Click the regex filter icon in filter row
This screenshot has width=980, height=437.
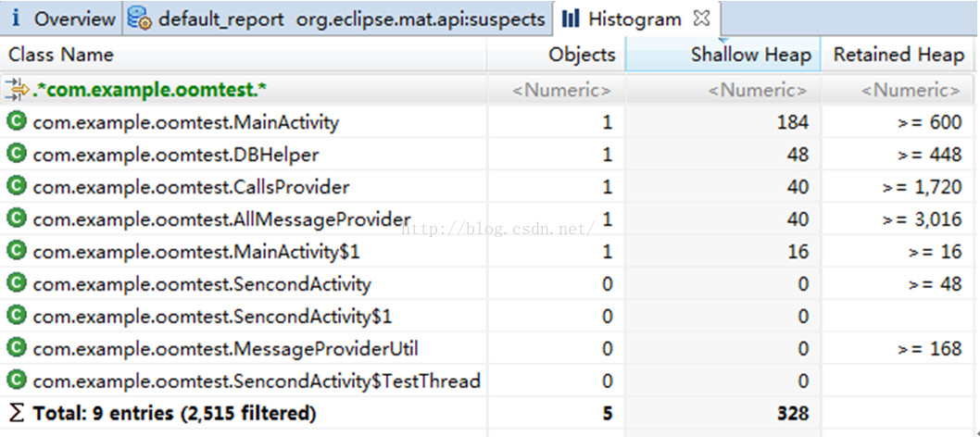[x=18, y=90]
